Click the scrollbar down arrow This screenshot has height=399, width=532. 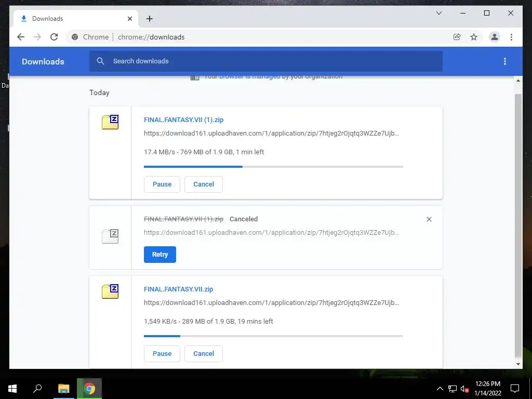pos(518,364)
